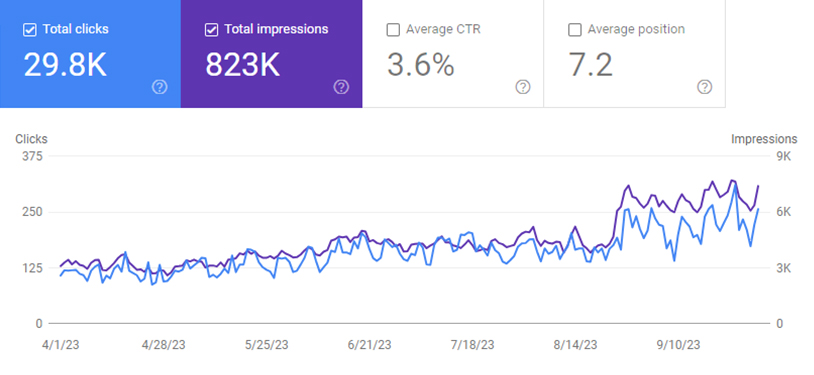
Task: Click the Impressions axis label
Action: coord(764,139)
